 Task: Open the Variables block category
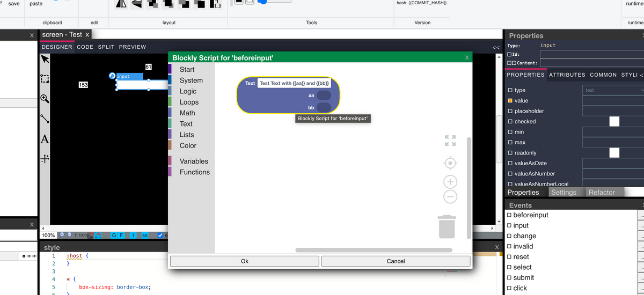tap(194, 161)
